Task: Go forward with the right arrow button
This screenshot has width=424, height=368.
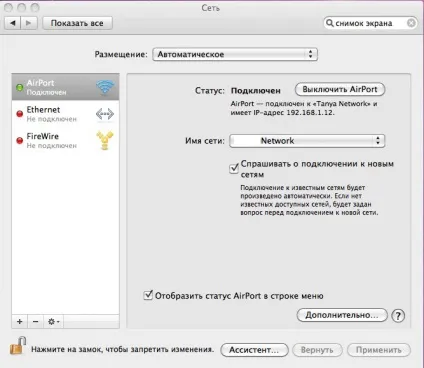Action: click(x=29, y=23)
